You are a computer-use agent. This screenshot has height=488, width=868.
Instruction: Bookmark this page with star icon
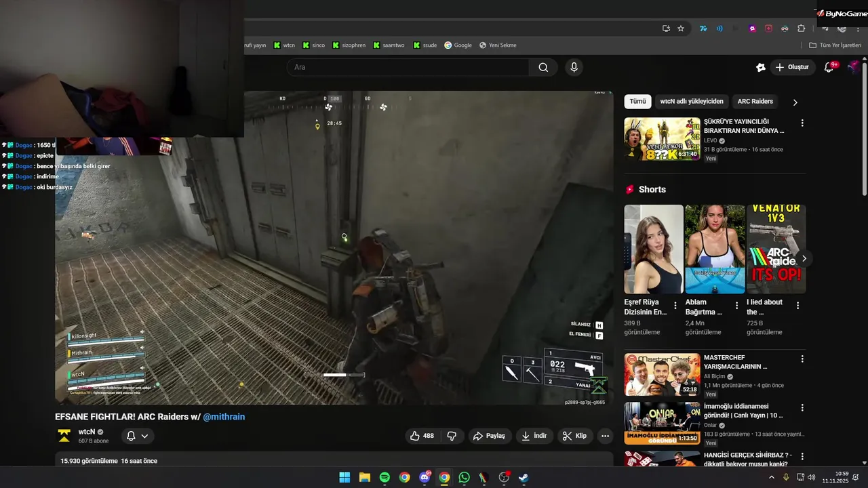click(x=681, y=28)
